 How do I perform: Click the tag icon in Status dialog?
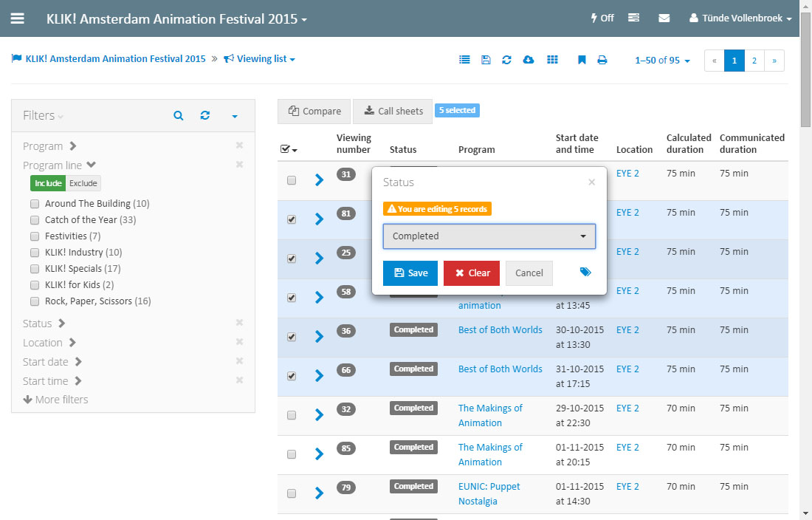click(x=585, y=273)
